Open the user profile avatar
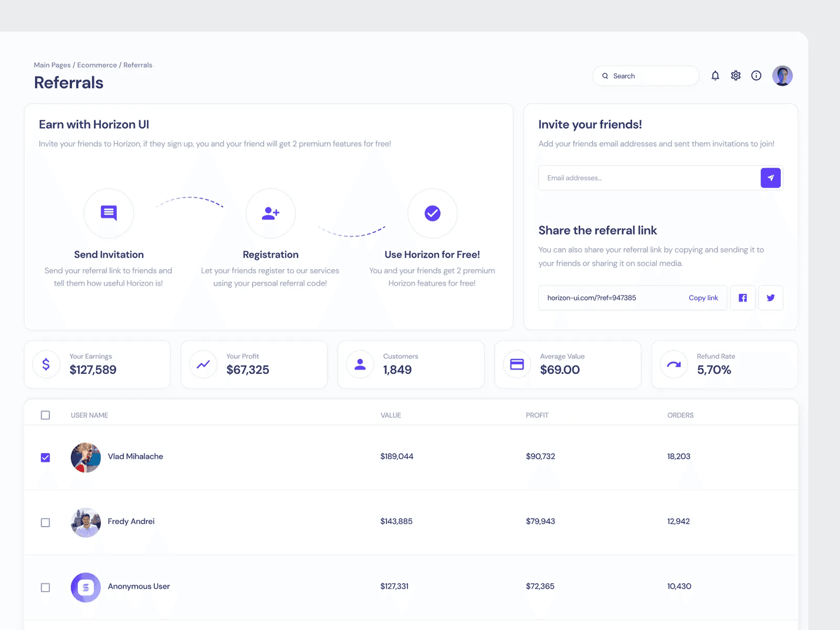Viewport: 840px width, 630px height. coord(782,75)
